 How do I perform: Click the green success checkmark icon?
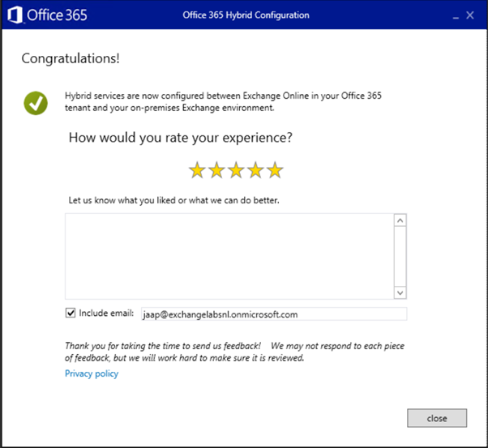[36, 103]
